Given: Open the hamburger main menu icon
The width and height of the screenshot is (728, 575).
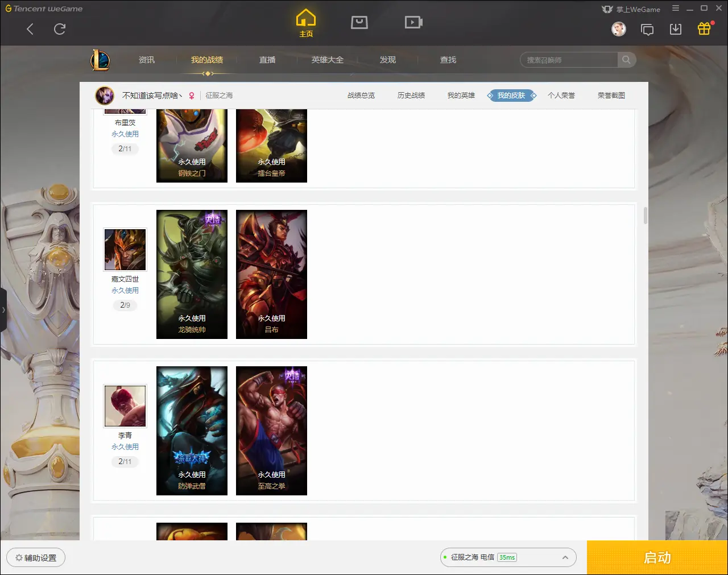Looking at the screenshot, I should 676,9.
